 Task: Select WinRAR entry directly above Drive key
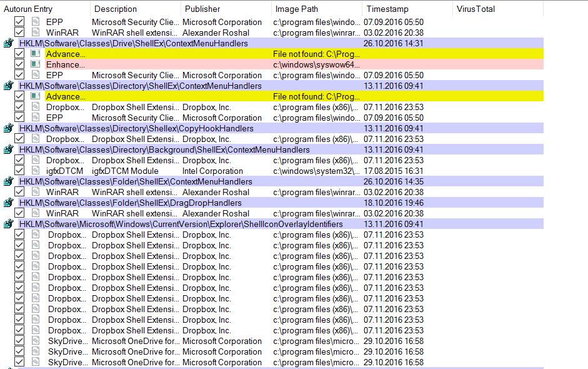tap(62, 33)
